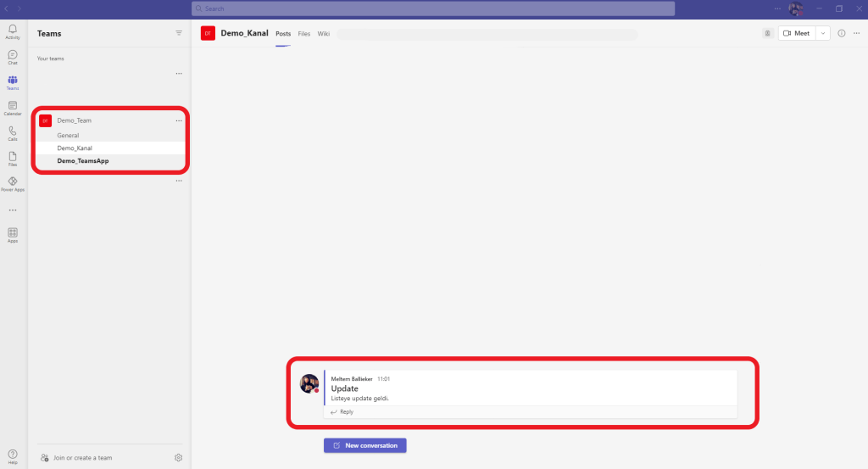Screen dimensions: 868x469
Task: Open Files from the left rail
Action: (x=13, y=159)
